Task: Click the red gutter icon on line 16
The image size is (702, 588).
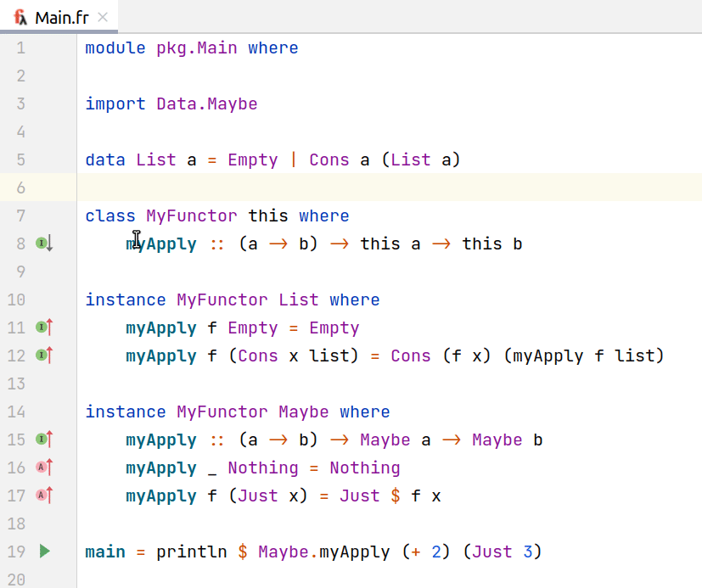Action: click(44, 468)
